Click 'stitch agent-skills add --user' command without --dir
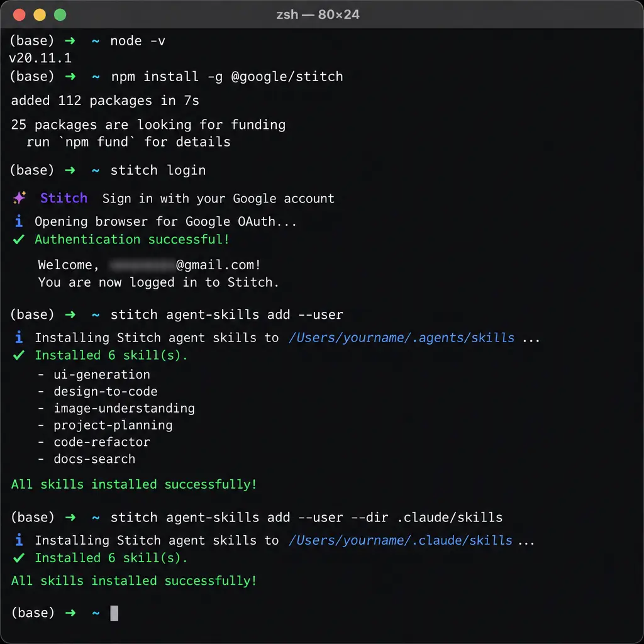The image size is (644, 644). (x=226, y=314)
